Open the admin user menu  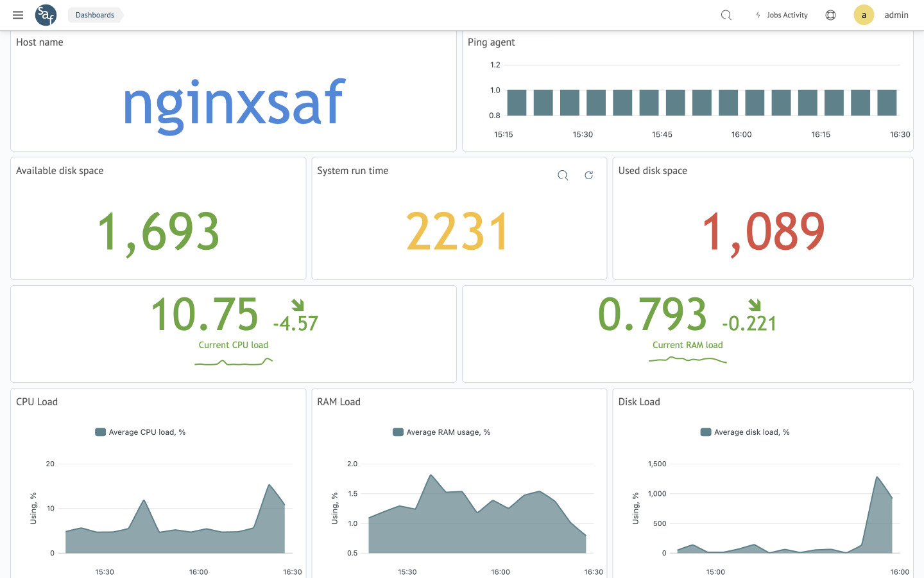pyautogui.click(x=896, y=15)
